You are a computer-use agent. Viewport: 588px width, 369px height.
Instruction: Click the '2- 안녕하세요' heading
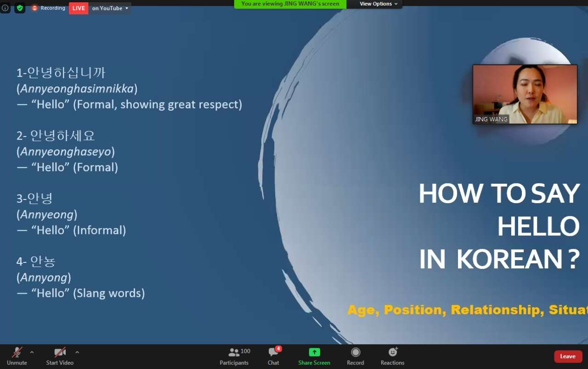[56, 136]
